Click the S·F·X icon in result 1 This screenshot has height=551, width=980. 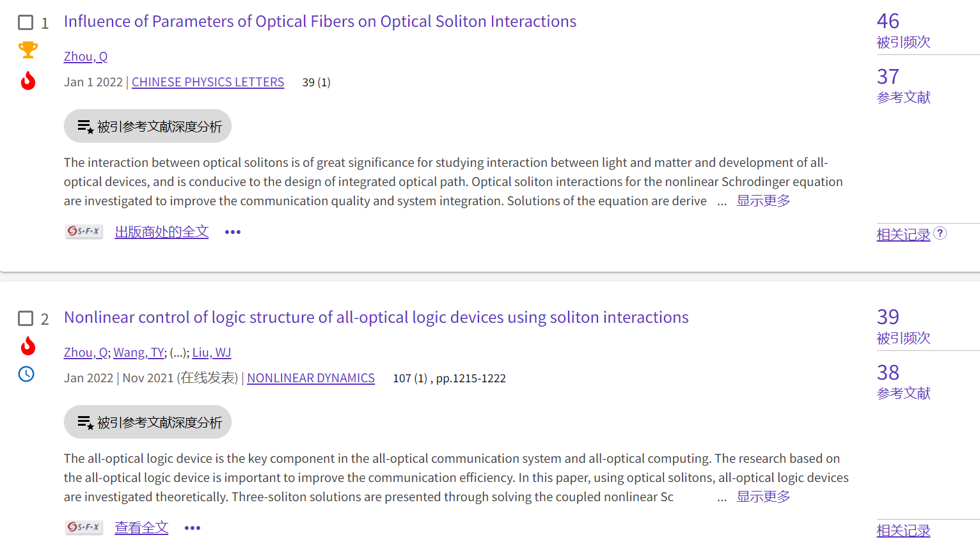pos(84,231)
